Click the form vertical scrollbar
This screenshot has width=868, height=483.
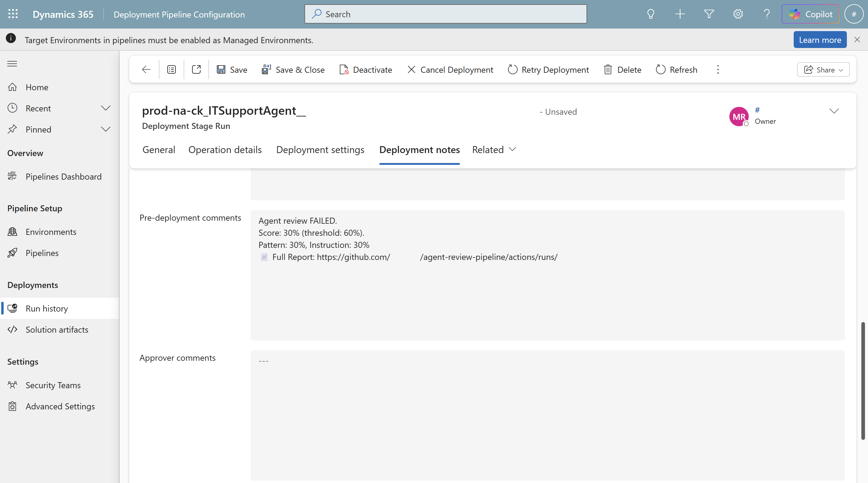point(863,381)
